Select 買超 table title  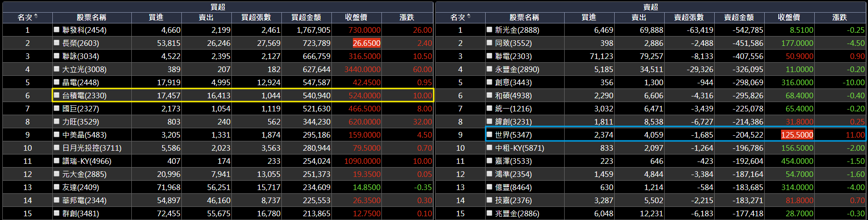coord(218,7)
